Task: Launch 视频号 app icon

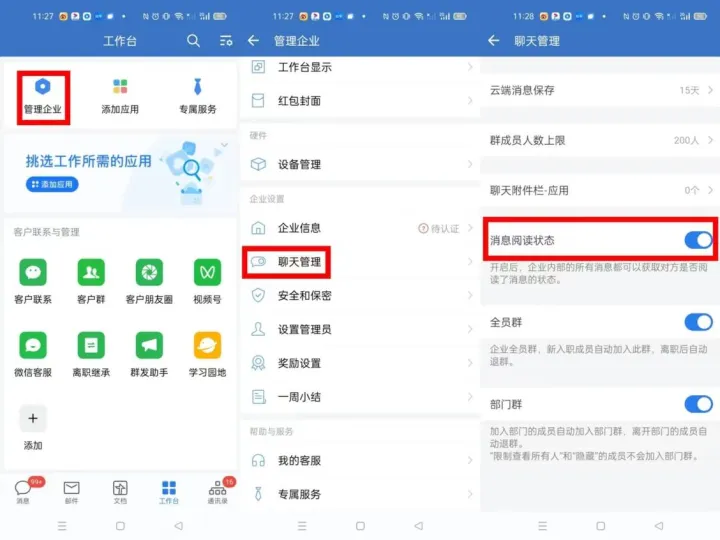Action: click(x=207, y=272)
